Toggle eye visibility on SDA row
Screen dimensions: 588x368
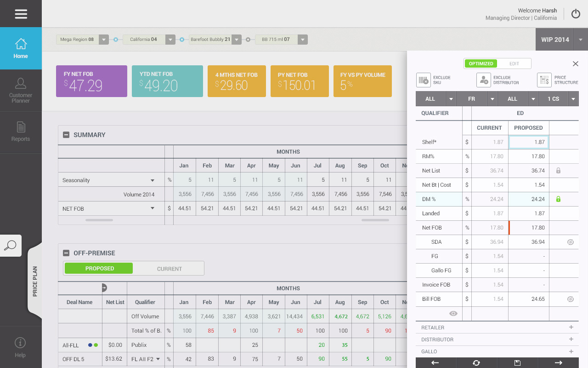point(571,242)
